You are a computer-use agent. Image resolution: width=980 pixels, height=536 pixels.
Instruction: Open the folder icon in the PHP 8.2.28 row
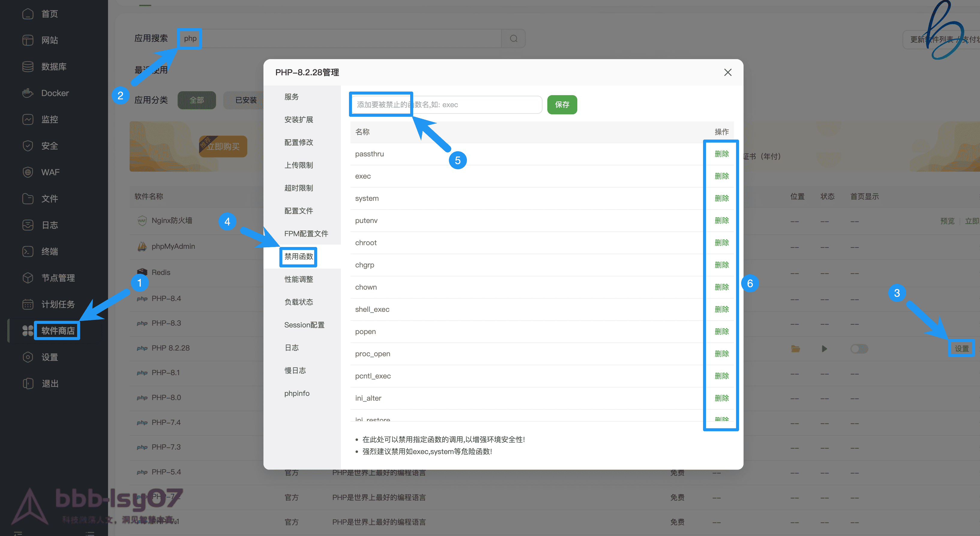795,348
